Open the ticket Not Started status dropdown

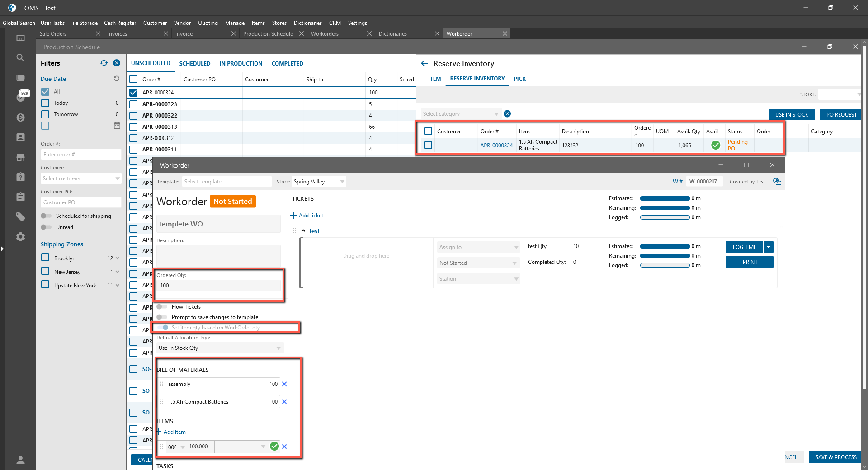pos(478,263)
